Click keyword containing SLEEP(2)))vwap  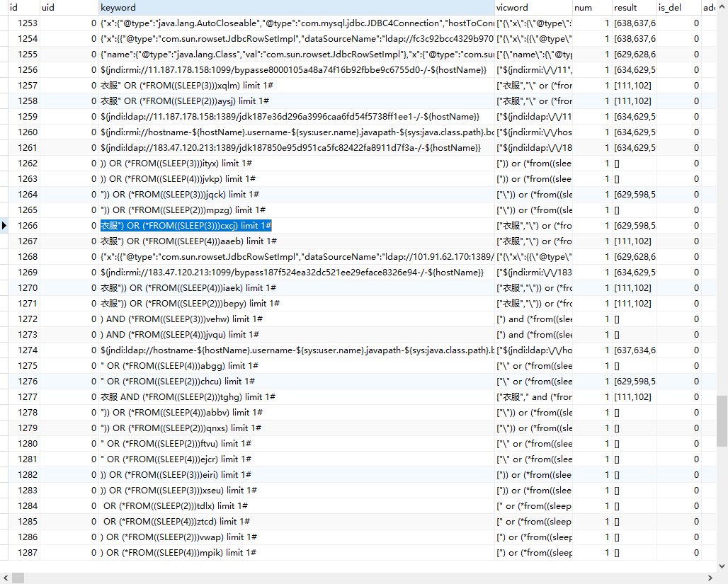tap(297, 537)
